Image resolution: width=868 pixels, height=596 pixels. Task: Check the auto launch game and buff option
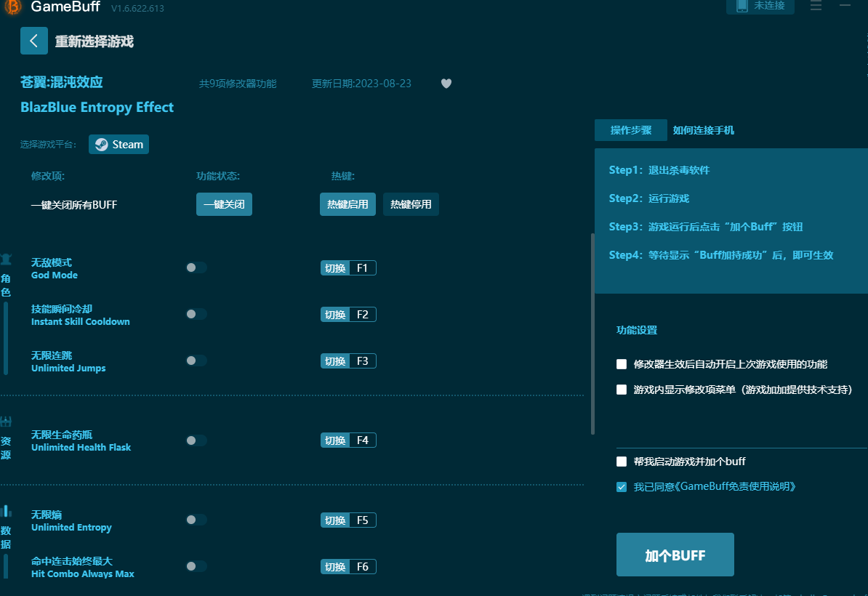pos(622,462)
